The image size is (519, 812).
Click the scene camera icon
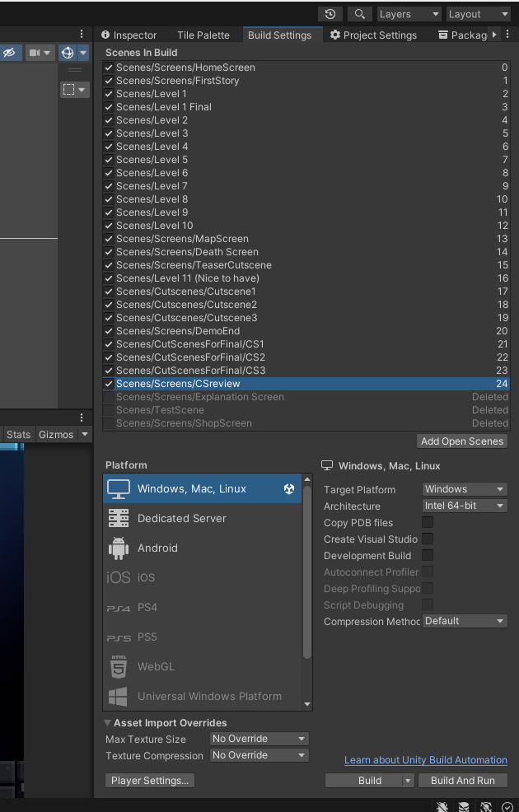35,53
